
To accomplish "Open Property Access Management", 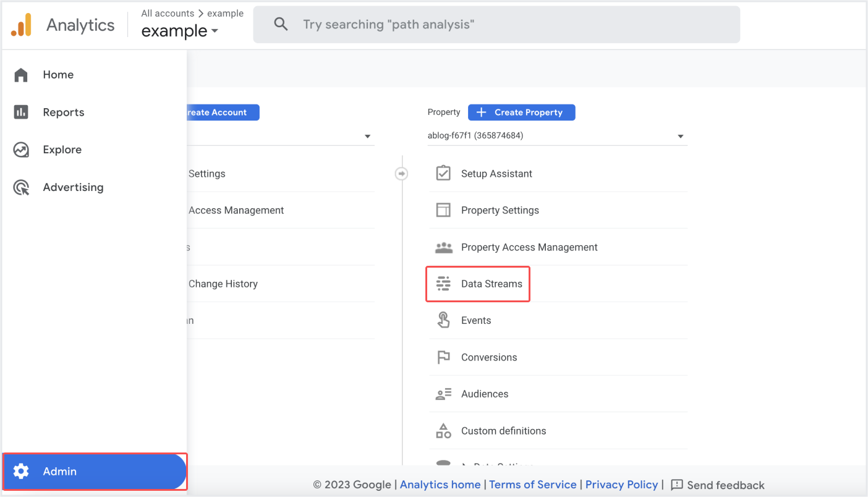I will pyautogui.click(x=558, y=247).
